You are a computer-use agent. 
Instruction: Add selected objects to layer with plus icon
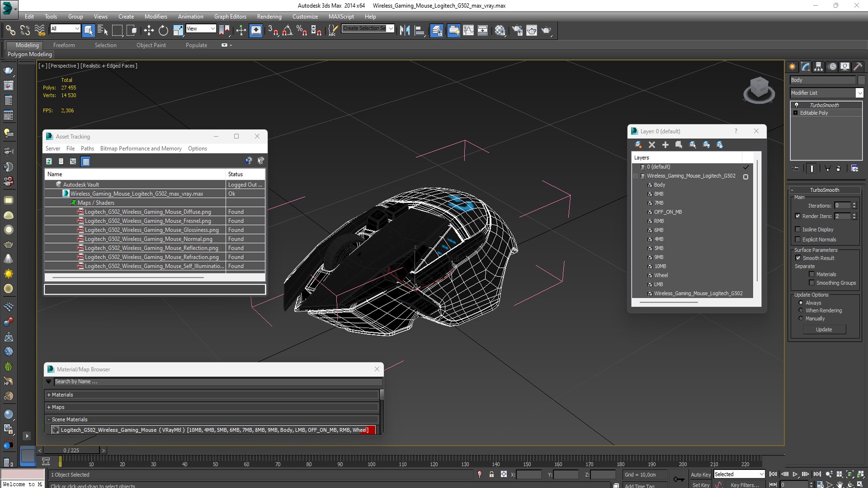coord(665,145)
